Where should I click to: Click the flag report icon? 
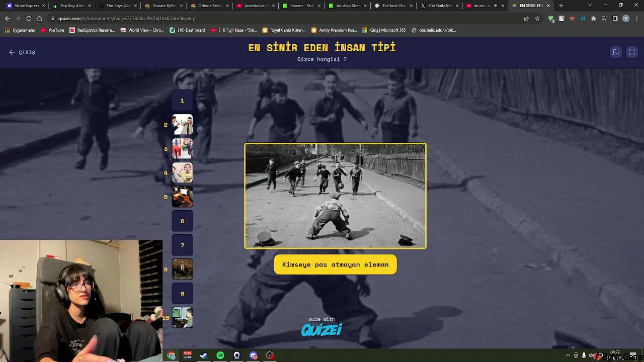(615, 52)
